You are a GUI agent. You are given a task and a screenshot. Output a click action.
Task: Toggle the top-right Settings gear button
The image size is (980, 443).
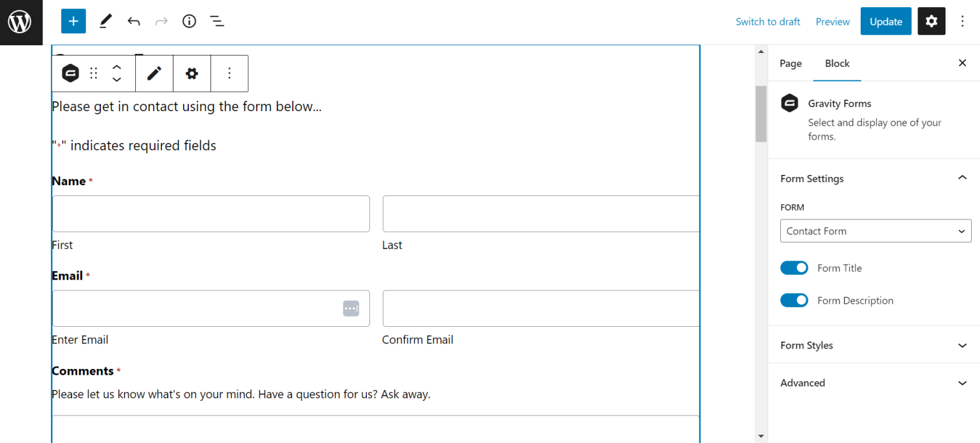point(932,22)
